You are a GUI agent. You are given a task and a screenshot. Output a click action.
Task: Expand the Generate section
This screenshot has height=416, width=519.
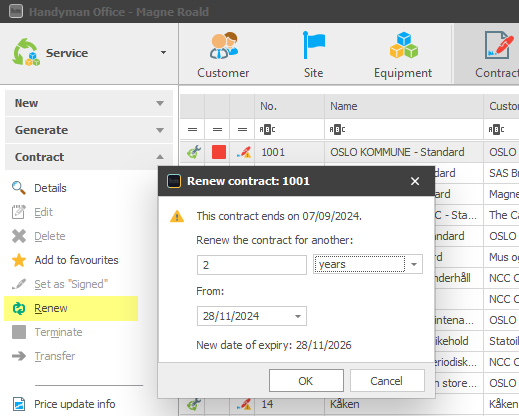tap(89, 130)
